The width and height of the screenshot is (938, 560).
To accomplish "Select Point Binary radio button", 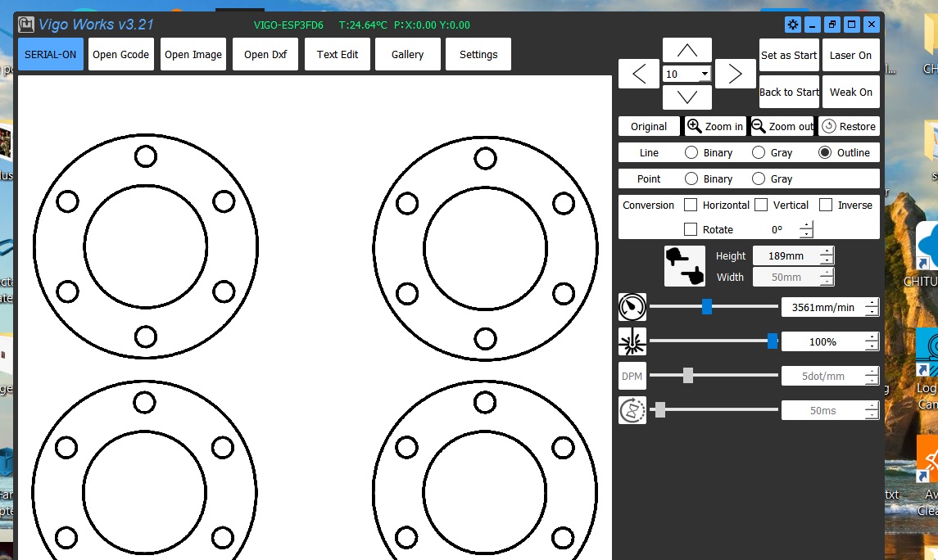I will click(691, 178).
